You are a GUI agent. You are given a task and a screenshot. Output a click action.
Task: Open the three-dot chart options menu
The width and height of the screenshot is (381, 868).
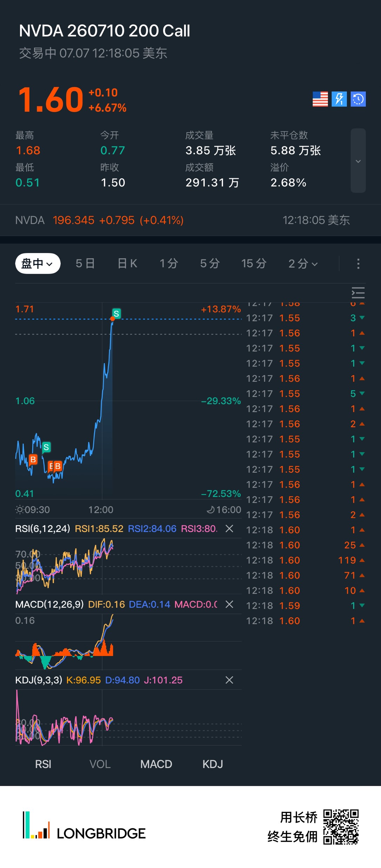[x=358, y=264]
